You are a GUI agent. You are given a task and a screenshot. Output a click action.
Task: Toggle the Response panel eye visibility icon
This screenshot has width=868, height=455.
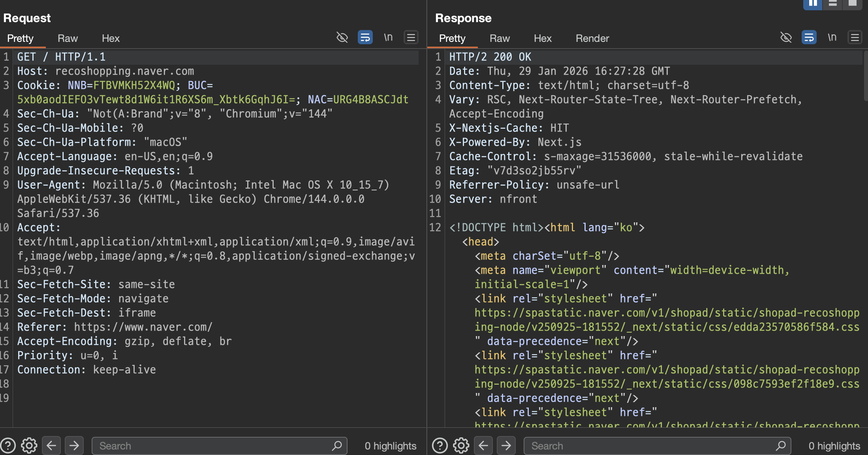pyautogui.click(x=786, y=38)
